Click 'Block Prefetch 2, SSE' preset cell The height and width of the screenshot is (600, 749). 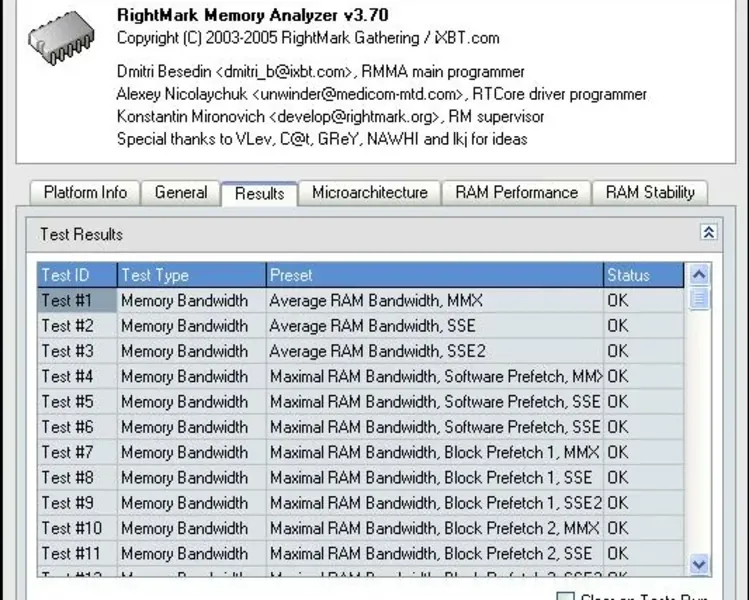click(435, 554)
